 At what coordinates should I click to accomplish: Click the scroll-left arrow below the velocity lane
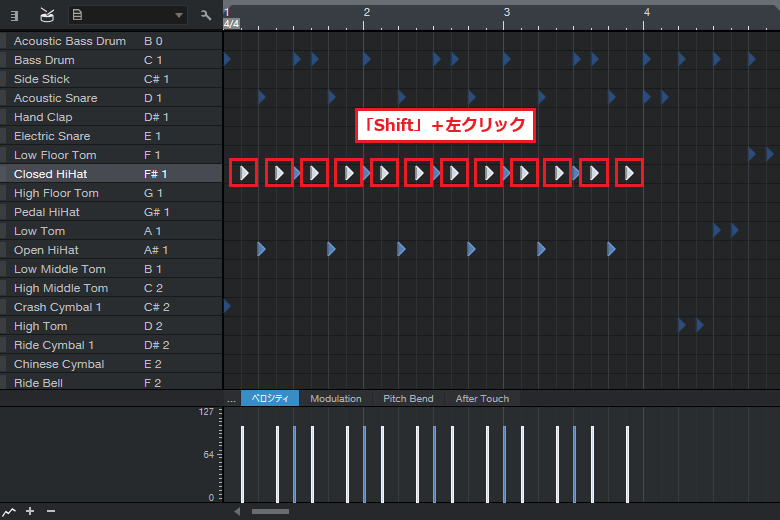point(237,511)
